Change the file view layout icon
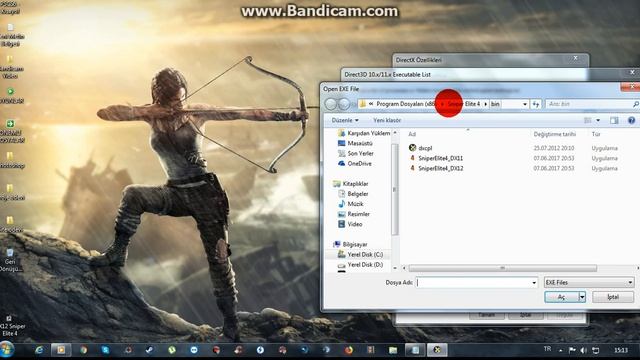This screenshot has height=360, width=640. pyautogui.click(x=588, y=120)
